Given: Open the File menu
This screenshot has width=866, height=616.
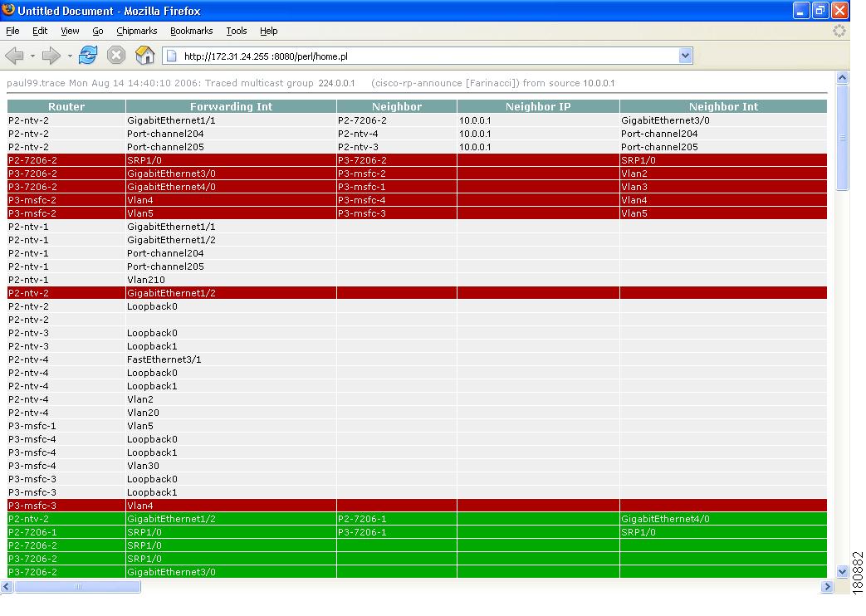Looking at the screenshot, I should click(12, 31).
